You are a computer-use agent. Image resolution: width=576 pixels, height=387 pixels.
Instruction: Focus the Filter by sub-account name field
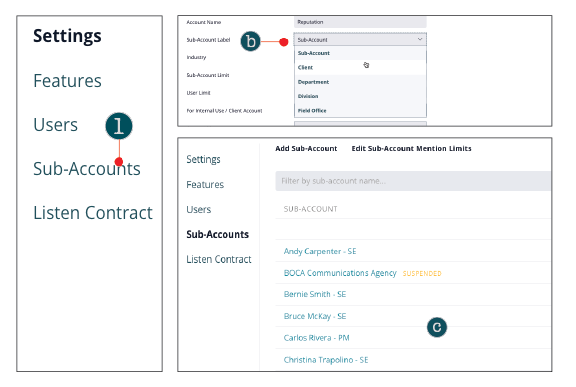413,181
